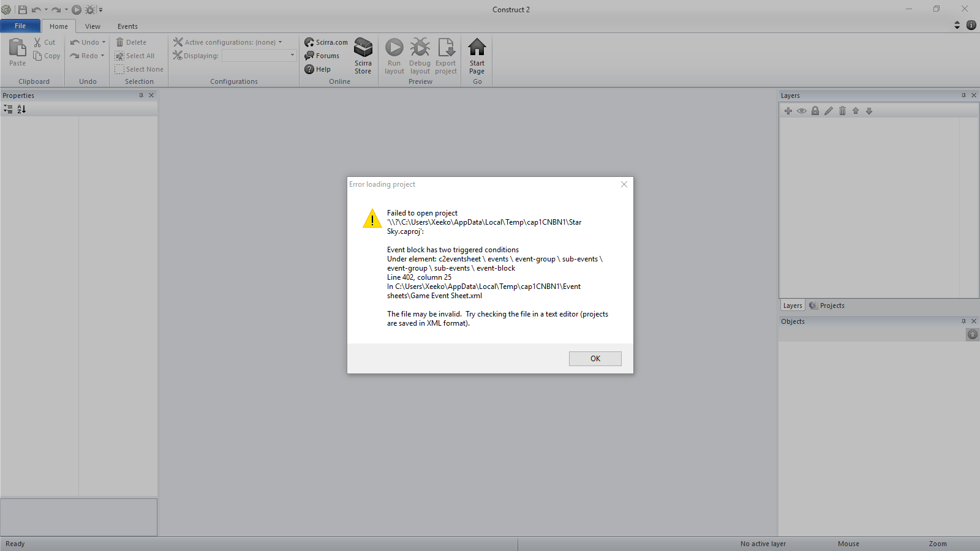Click rename layer pencil icon
This screenshot has width=980, height=551.
[829, 111]
